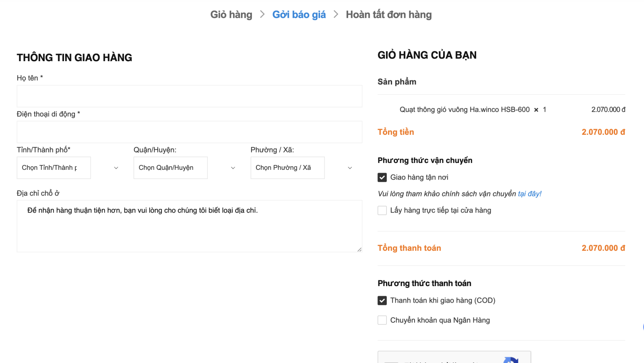The height and width of the screenshot is (363, 644).
Task: Select the Gởi báo giá step
Action: 299,14
